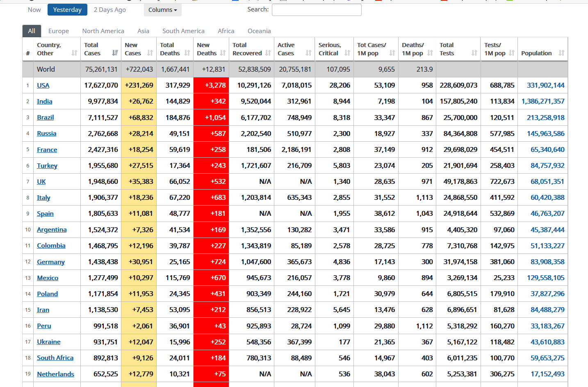Screen dimensions: 588x387
Task: Open the South Africa country link
Action: coord(55,358)
